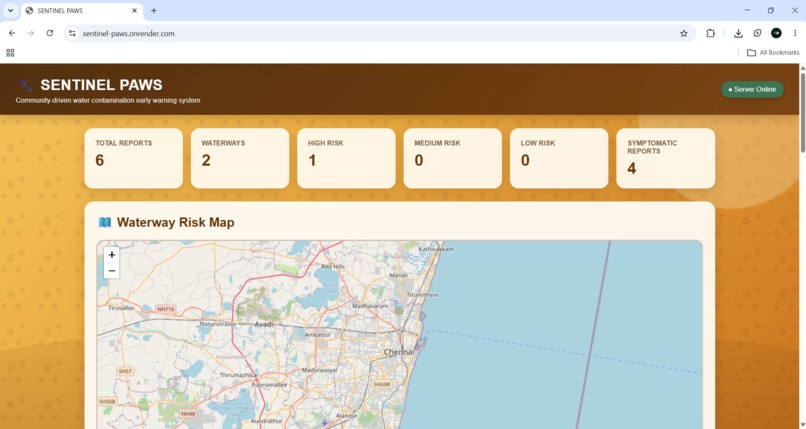Open a new browser tab

pos(154,10)
